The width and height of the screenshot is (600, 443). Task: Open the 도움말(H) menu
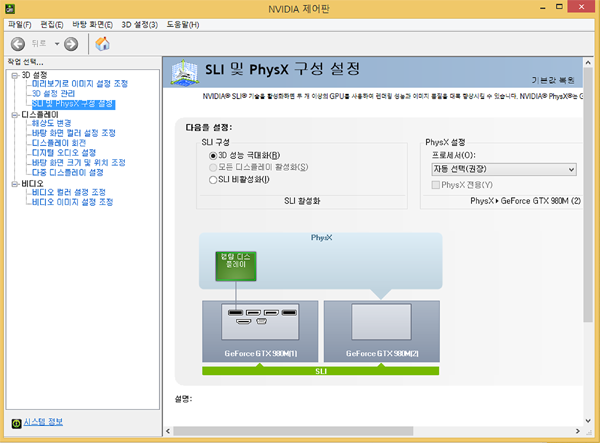pos(183,25)
